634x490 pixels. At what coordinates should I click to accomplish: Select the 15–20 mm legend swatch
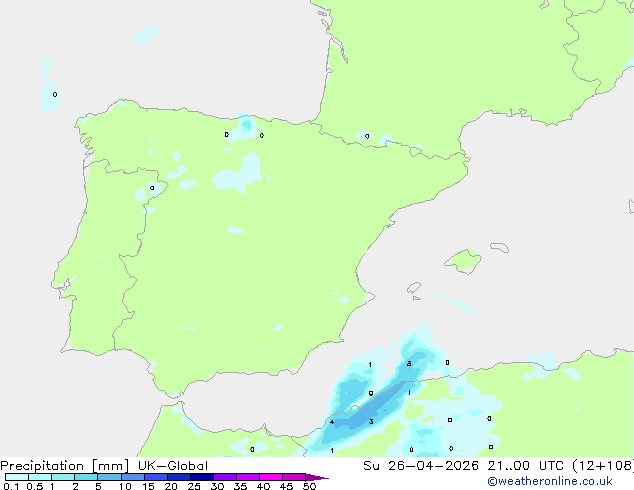156,477
